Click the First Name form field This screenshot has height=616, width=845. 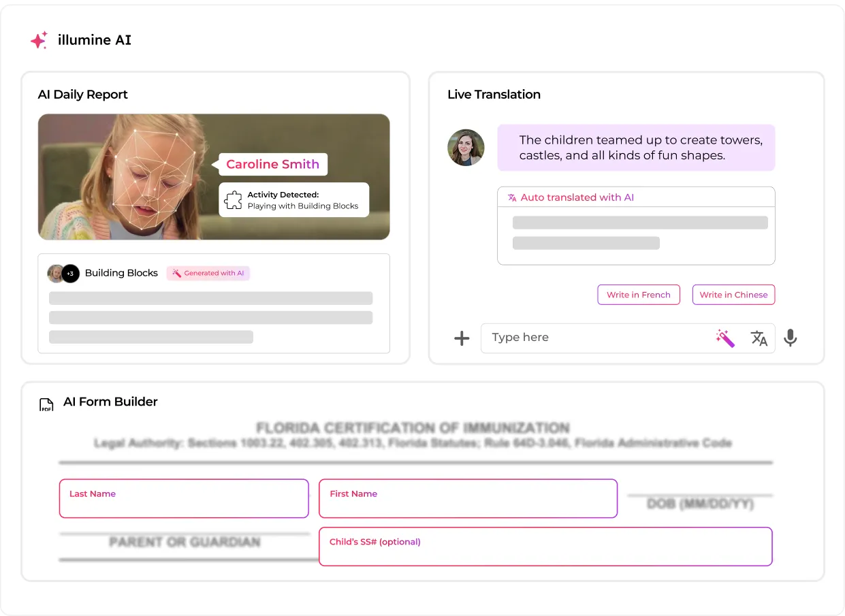point(468,499)
